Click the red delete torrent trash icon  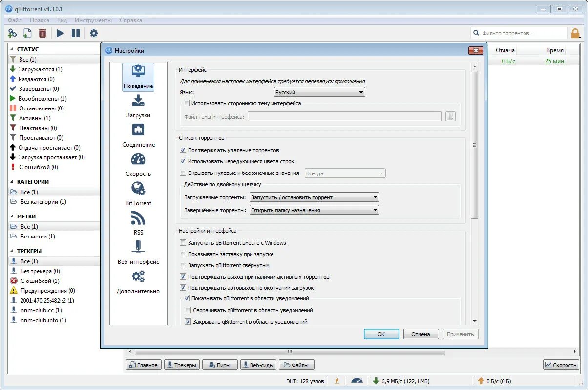42,33
